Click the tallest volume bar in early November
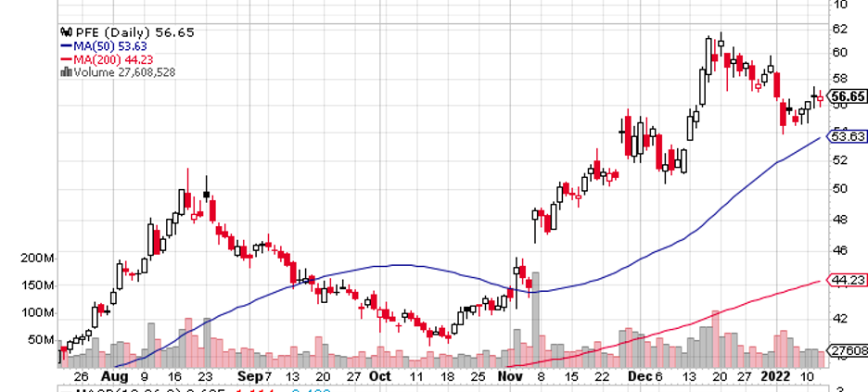The width and height of the screenshot is (868, 392). (535, 319)
